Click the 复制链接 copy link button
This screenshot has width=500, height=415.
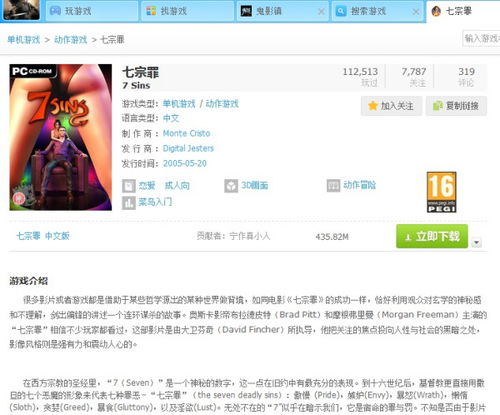[x=456, y=106]
